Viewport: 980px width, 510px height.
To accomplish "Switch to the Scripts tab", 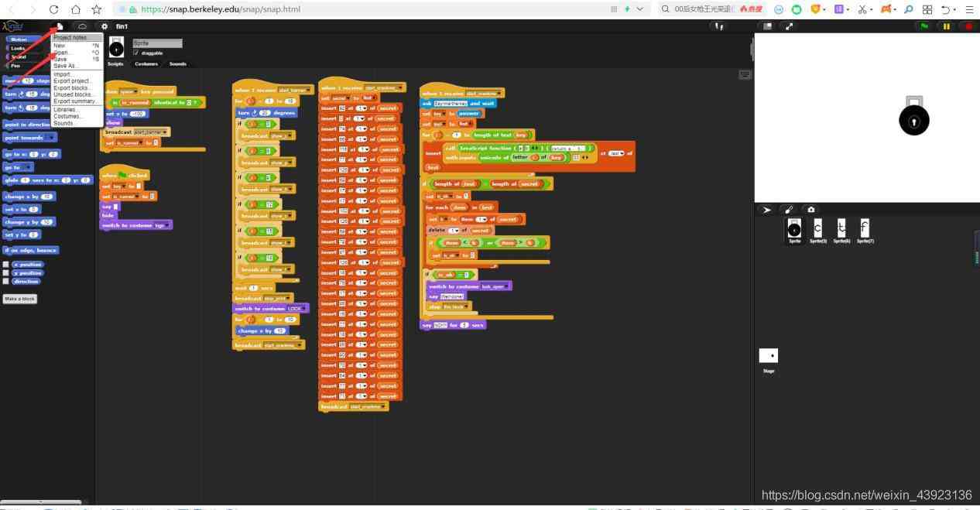I will click(x=115, y=63).
